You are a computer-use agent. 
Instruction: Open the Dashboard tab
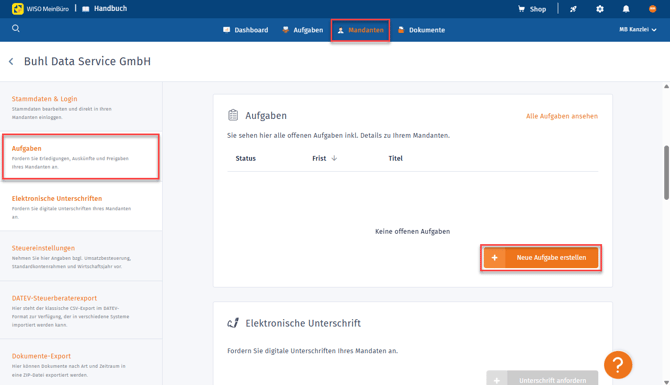(x=246, y=30)
